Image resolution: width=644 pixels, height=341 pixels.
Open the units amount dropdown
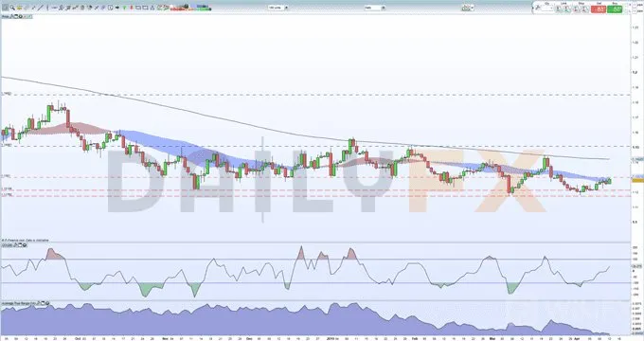(x=277, y=8)
